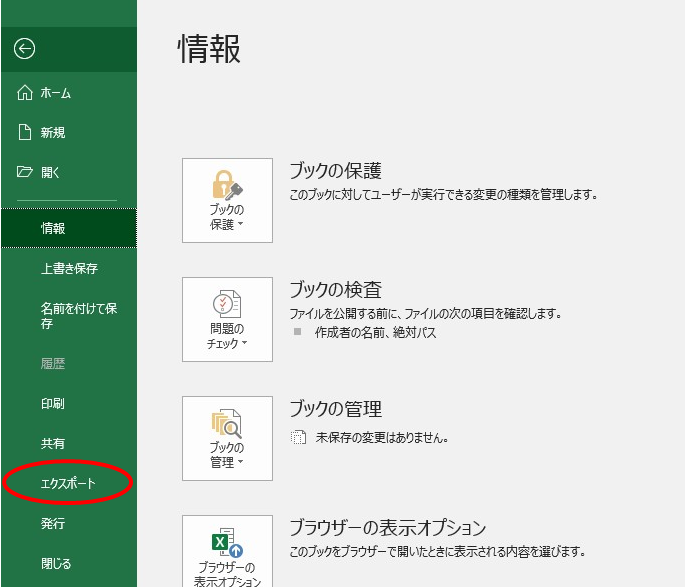
Task: Click the documents magnifier manage icon
Action: [x=227, y=424]
